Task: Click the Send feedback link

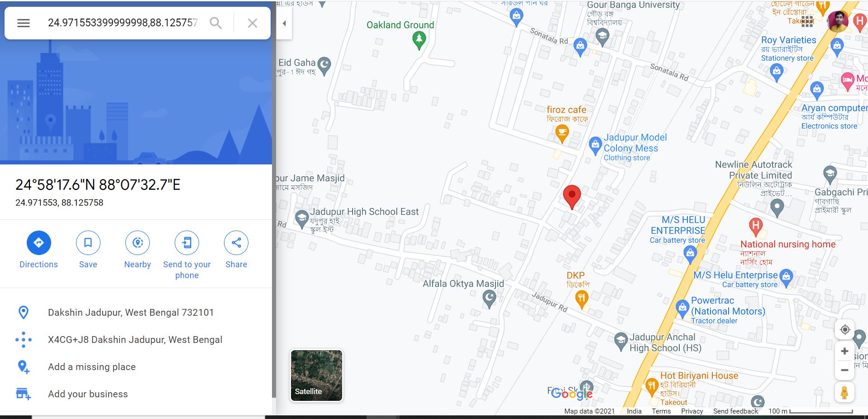Action: coord(735,411)
